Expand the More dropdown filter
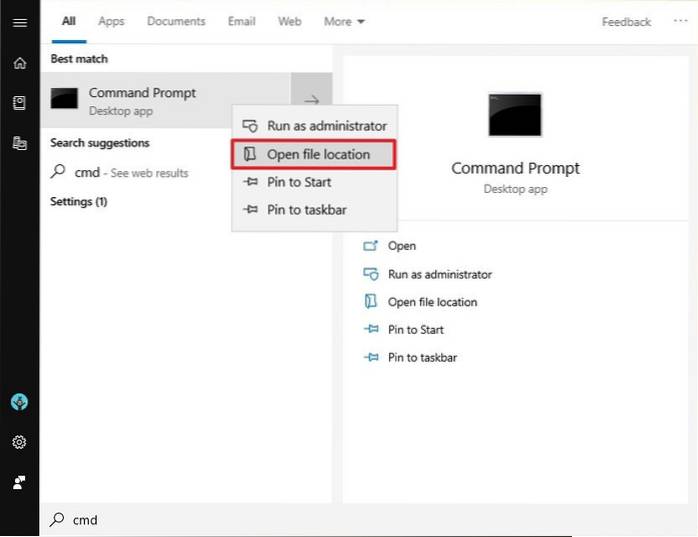This screenshot has width=698, height=537. tap(344, 22)
